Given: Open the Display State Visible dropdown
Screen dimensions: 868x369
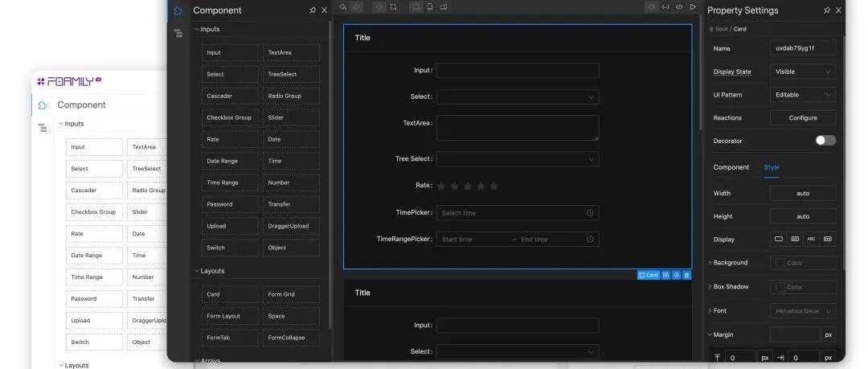Looking at the screenshot, I should (x=803, y=72).
